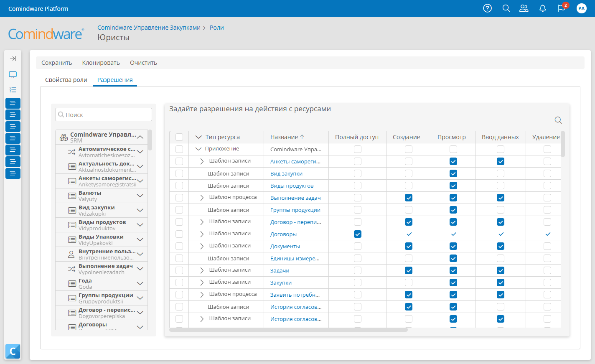Image resolution: width=595 pixels, height=364 pixels.
Task: Switch to Свойства роли tab
Action: pos(66,80)
